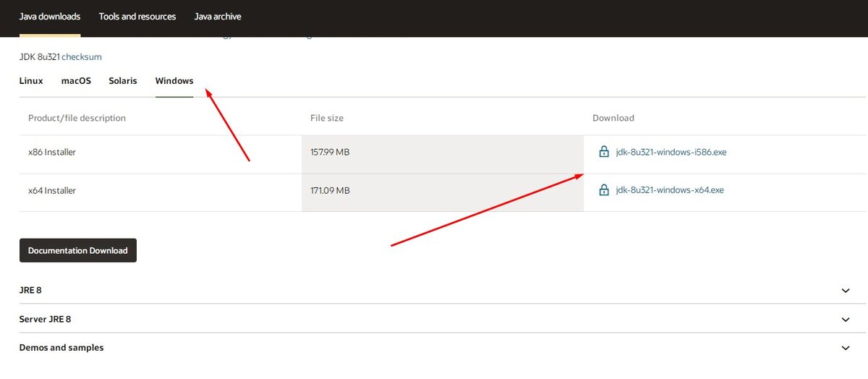Select the Windows tab
Viewport: 868px width, 379px height.
coord(174,81)
